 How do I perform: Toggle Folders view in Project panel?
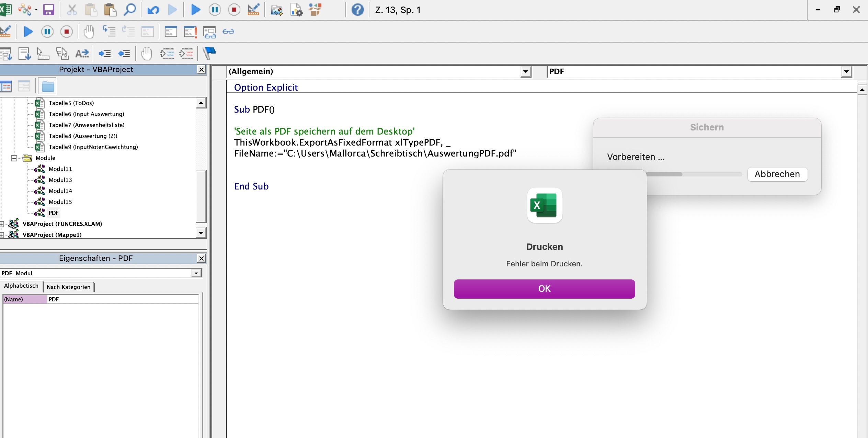pos(48,86)
